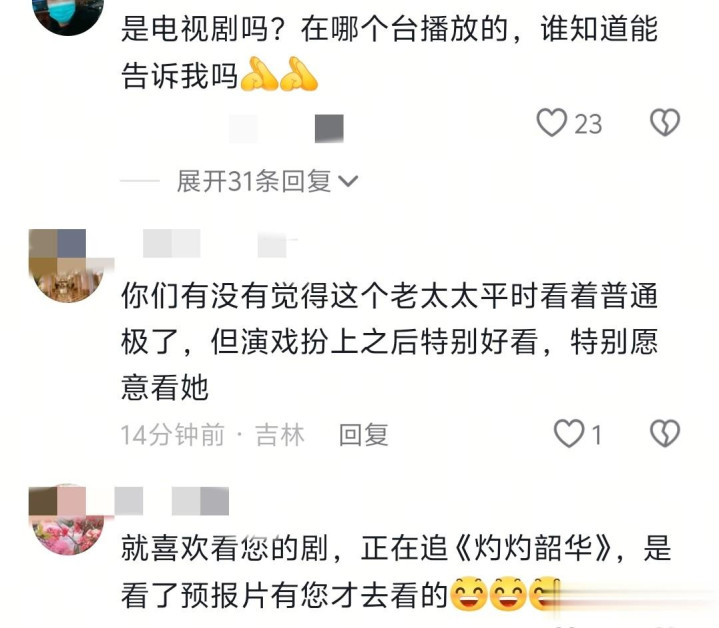719x628 pixels.
Task: Open the flower avatar of the 灼灼韶华 commenter
Action: click(68, 520)
